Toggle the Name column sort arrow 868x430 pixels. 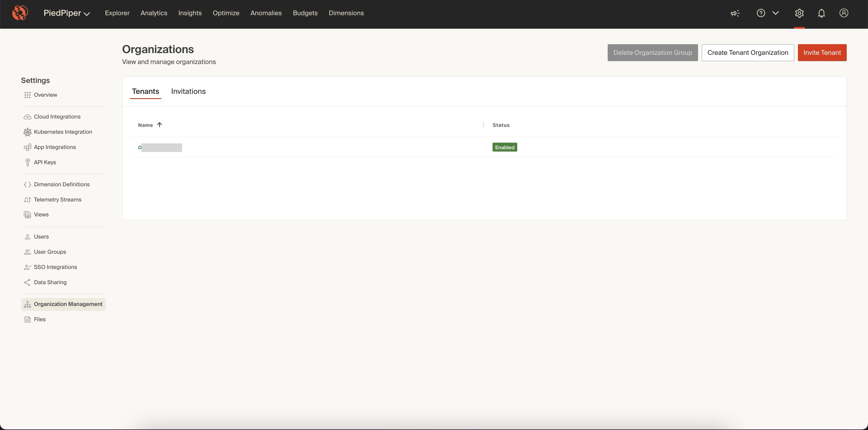pyautogui.click(x=159, y=125)
